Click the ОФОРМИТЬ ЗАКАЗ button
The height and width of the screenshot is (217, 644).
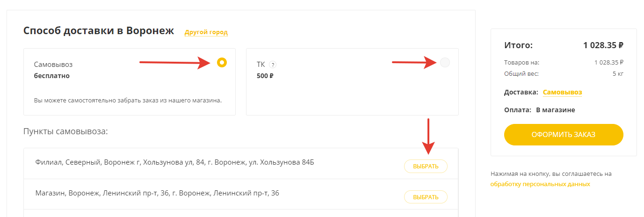(564, 135)
